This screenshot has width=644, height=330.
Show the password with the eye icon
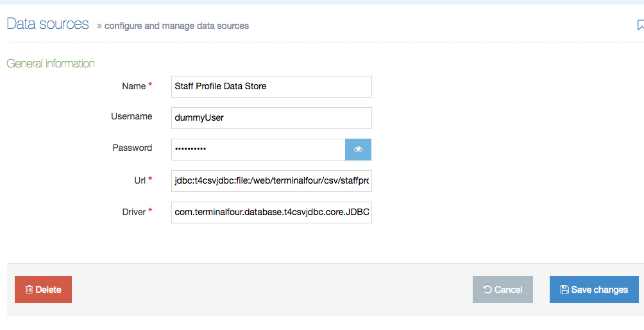pos(358,150)
